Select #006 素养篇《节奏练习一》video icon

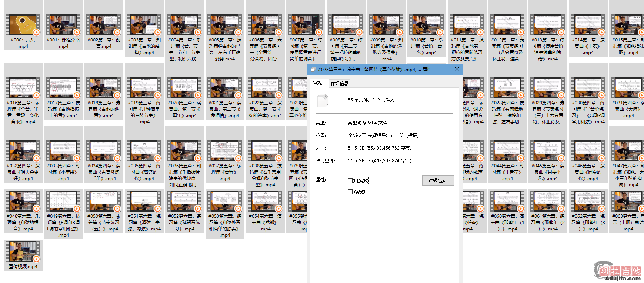[x=265, y=25]
